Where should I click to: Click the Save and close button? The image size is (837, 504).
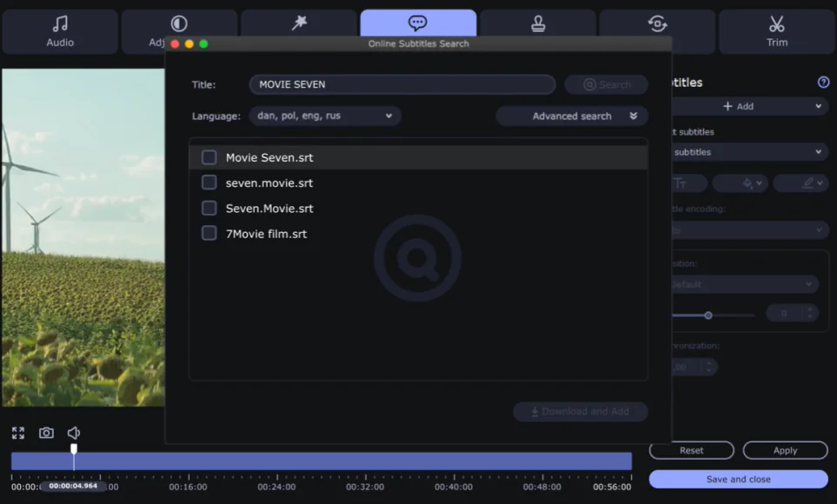738,479
